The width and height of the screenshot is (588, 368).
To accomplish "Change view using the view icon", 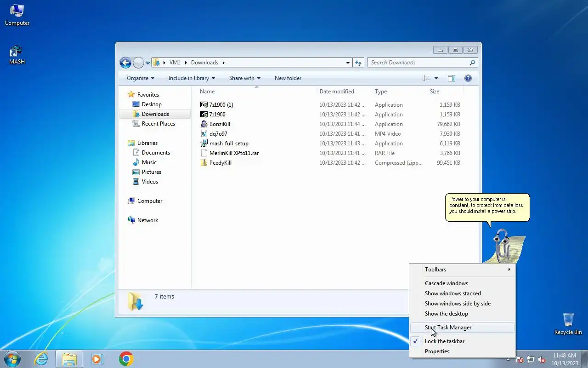I will pos(426,78).
